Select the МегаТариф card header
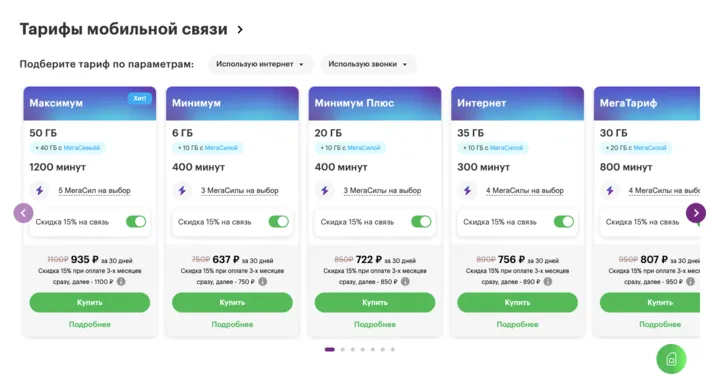Viewport: 718px width, 383px height. pos(647,104)
